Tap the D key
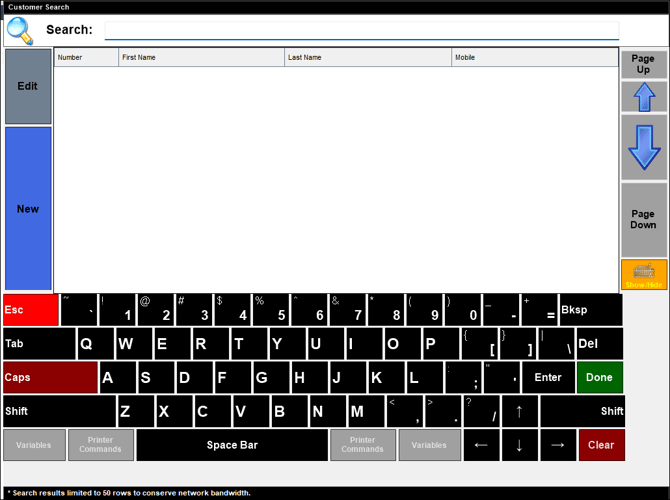 [x=194, y=377]
